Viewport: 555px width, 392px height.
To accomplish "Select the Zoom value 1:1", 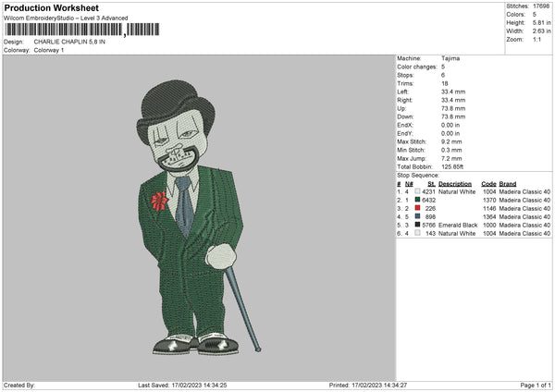I will [536, 40].
